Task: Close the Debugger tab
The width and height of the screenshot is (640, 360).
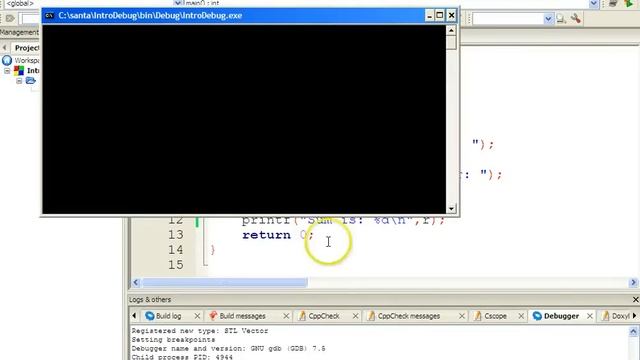Action: pyautogui.click(x=589, y=316)
